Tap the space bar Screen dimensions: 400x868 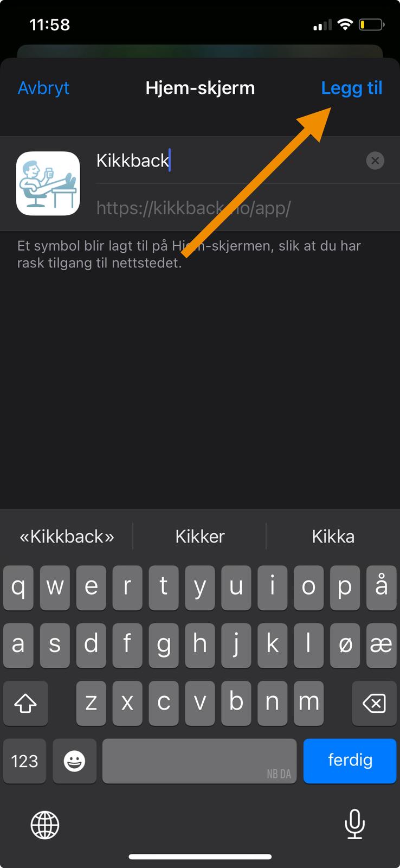199,761
